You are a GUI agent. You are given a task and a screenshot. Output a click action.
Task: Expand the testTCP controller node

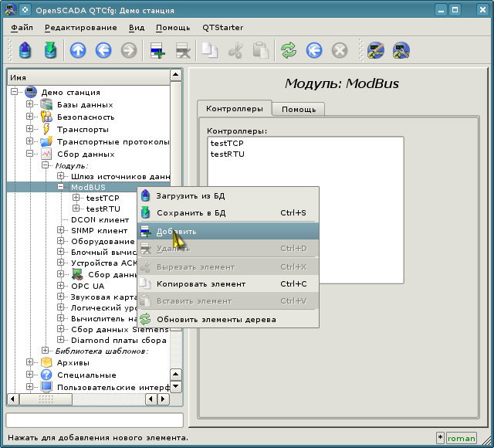[x=76, y=198]
